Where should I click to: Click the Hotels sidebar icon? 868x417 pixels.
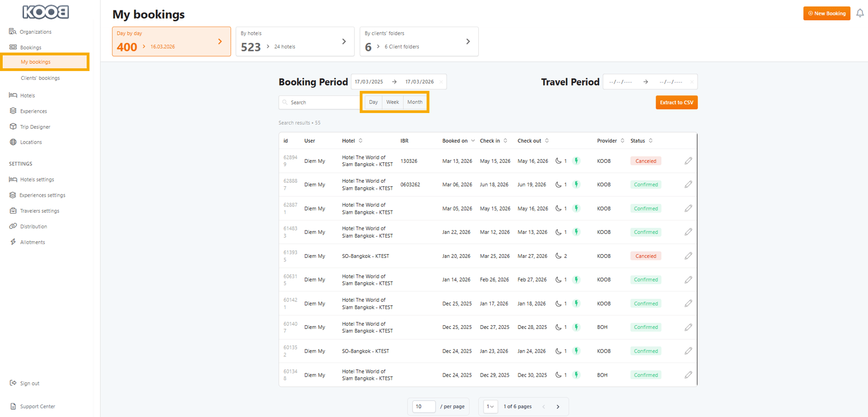tap(13, 95)
